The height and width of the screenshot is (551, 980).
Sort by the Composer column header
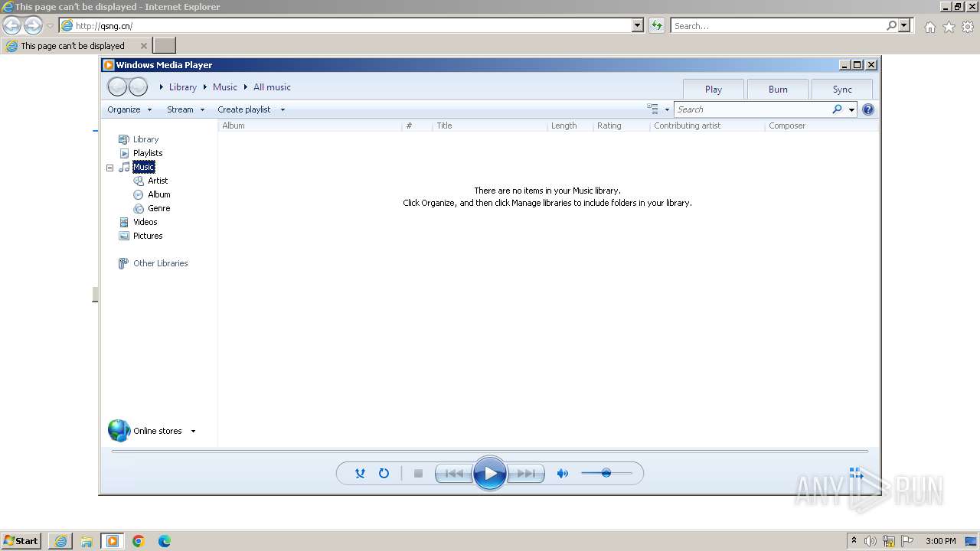821,126
